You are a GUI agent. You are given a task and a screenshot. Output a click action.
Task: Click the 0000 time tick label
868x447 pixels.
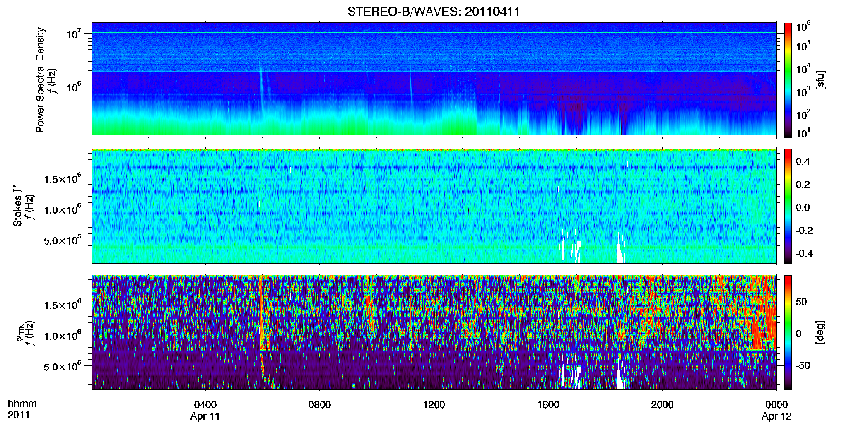click(x=776, y=405)
